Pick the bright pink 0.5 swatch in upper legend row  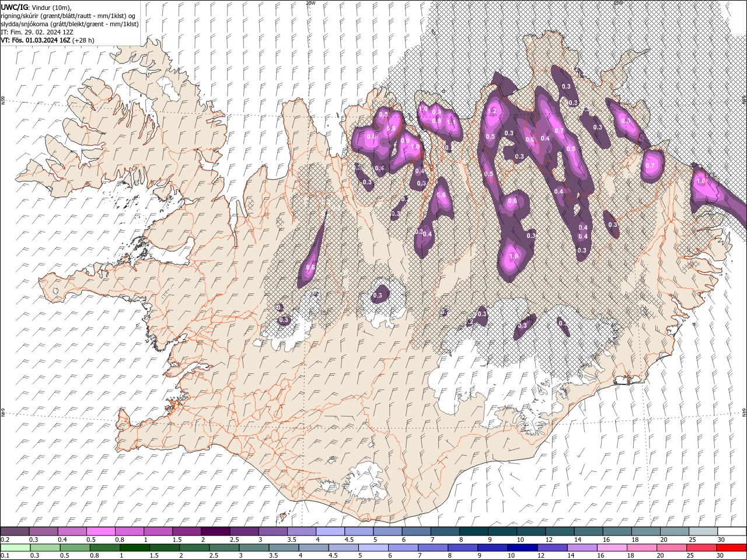click(100, 531)
